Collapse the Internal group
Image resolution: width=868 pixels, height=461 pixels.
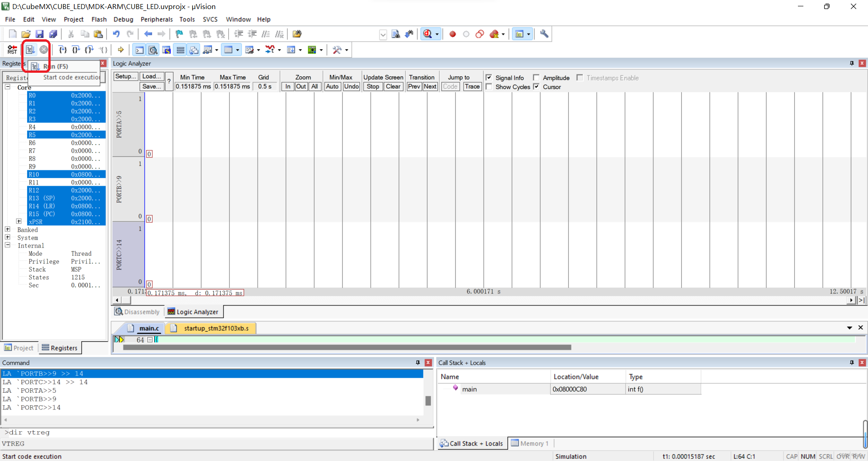8,245
